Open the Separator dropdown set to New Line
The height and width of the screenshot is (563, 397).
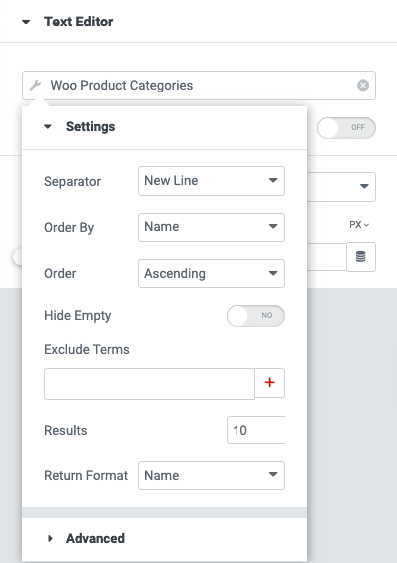point(211,181)
